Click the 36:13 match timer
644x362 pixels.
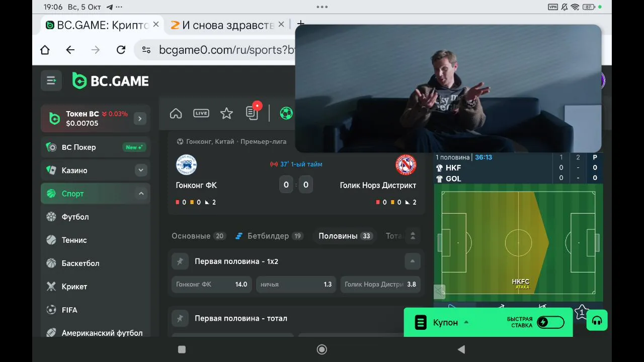click(x=484, y=157)
